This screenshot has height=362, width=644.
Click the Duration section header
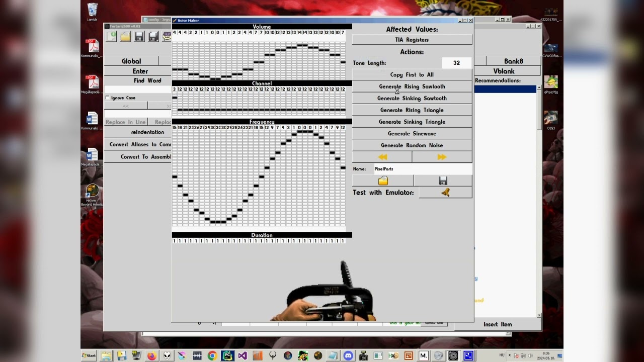click(x=262, y=235)
